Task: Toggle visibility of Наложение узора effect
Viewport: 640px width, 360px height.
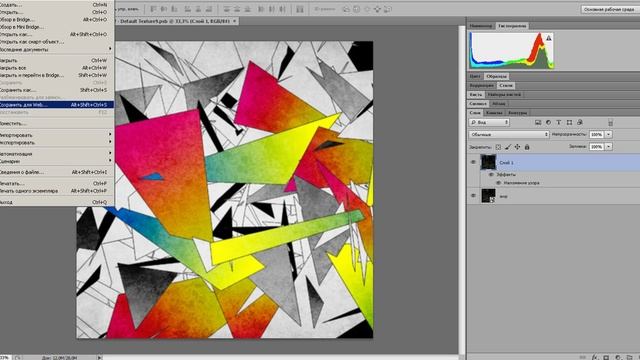Action: click(498, 183)
